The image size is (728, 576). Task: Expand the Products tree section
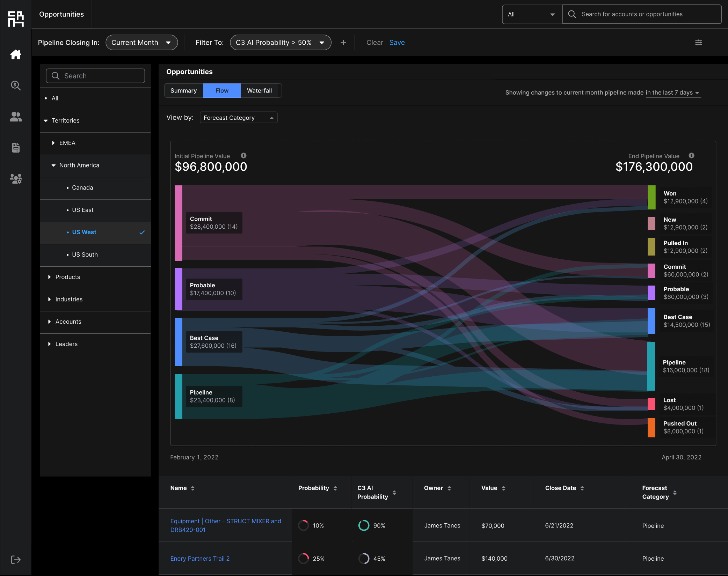coord(68,277)
